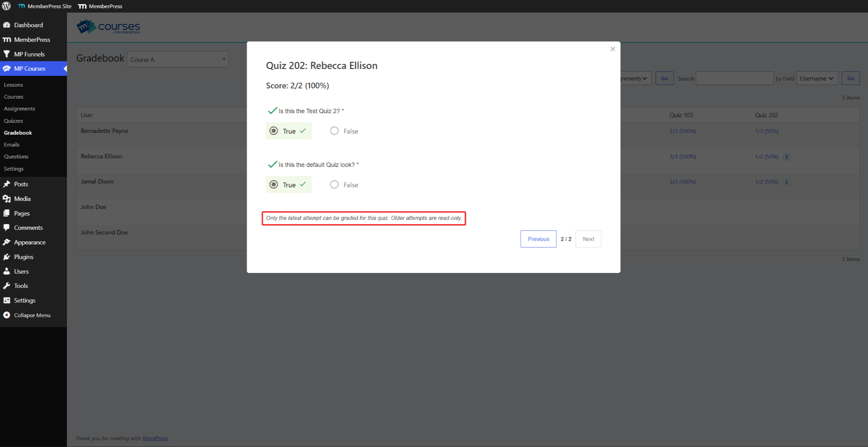Open the Username field dropdown
Screen dimensions: 868x447
817,79
